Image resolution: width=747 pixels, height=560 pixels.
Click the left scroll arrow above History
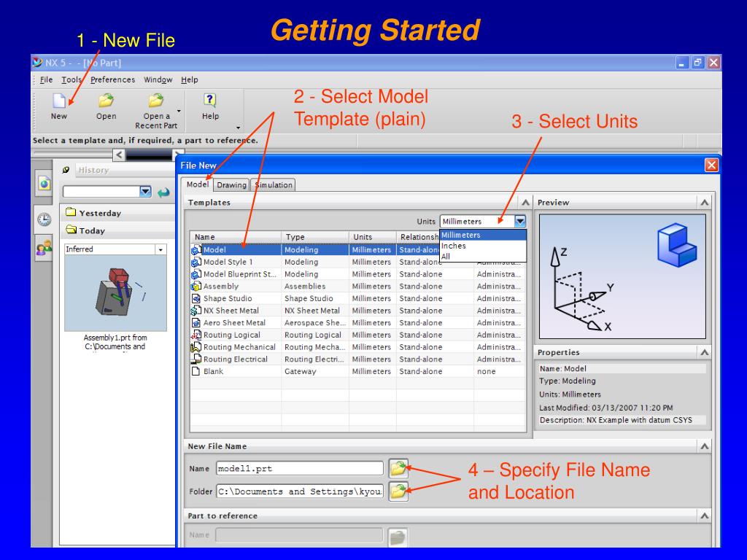(x=119, y=155)
